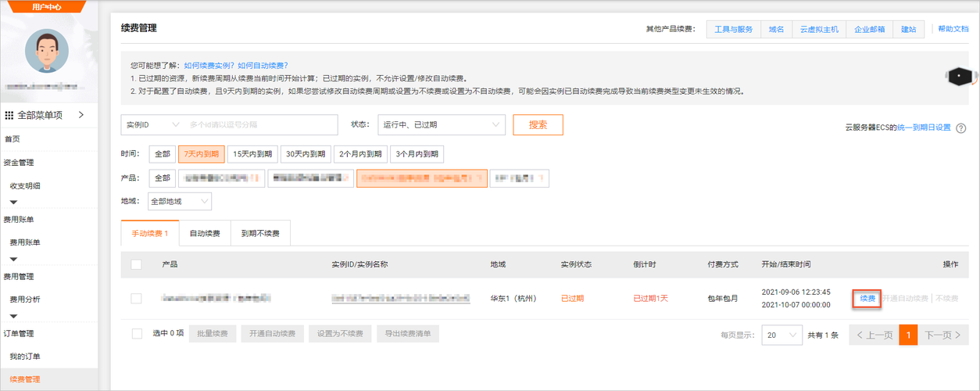980x391 pixels.
Task: Go to previous page with 上一页
Action: [874, 335]
